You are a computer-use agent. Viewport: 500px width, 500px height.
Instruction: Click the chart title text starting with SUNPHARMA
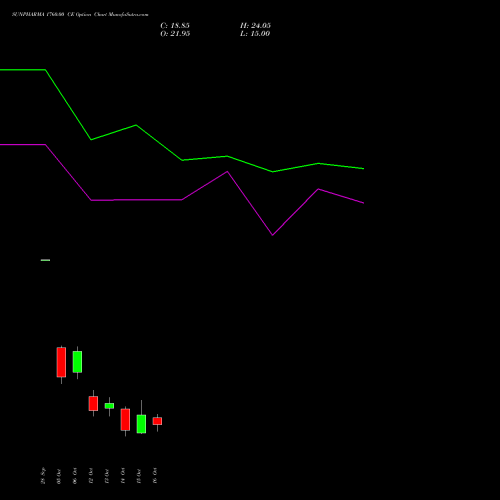[80, 14]
